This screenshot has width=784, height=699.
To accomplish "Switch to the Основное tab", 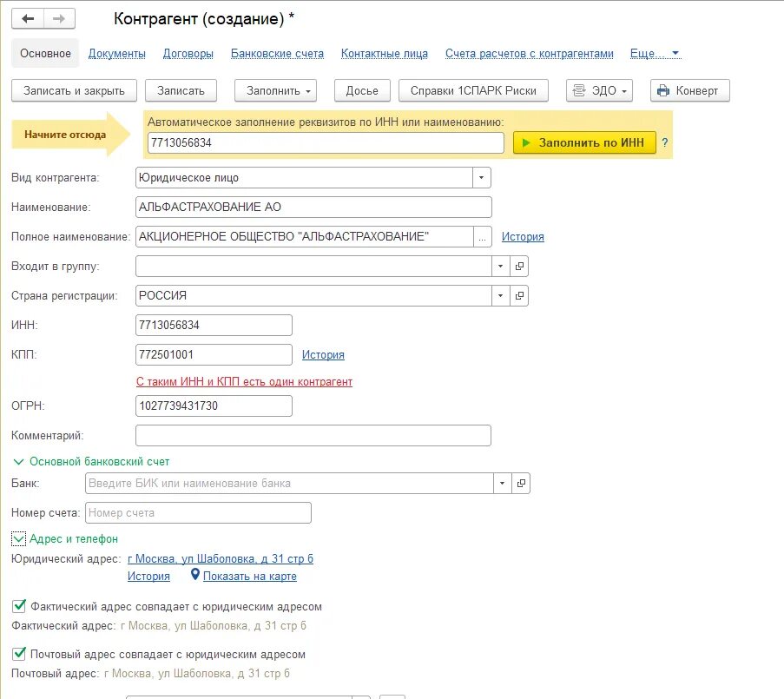I will [x=45, y=54].
